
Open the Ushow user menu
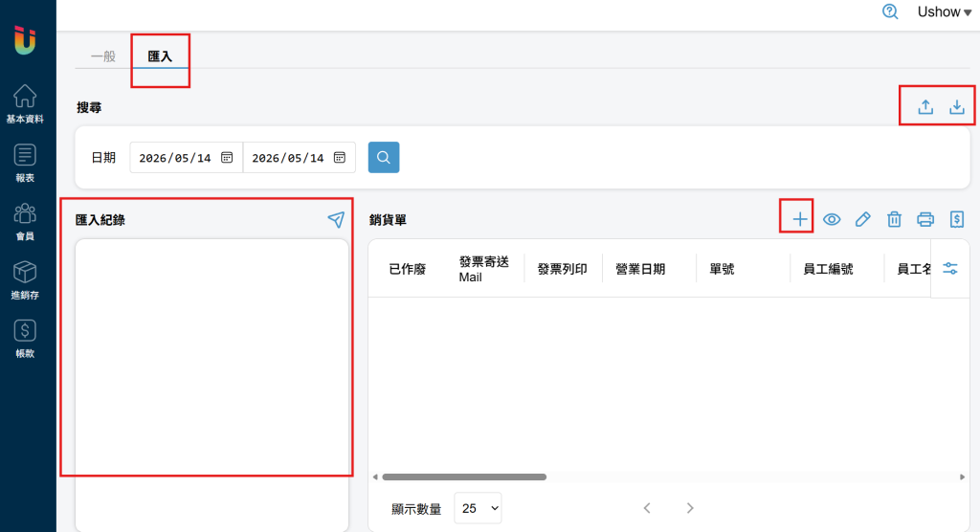944,11
